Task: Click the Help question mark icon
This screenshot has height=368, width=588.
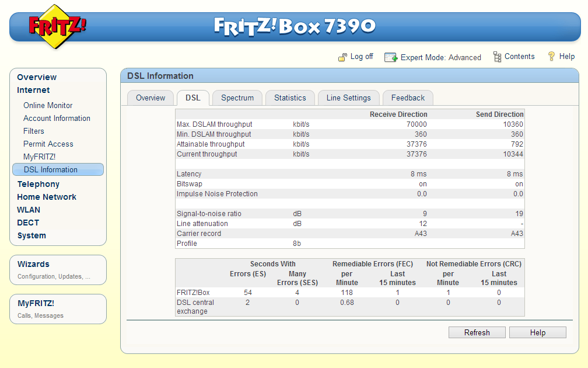Action: [x=551, y=56]
